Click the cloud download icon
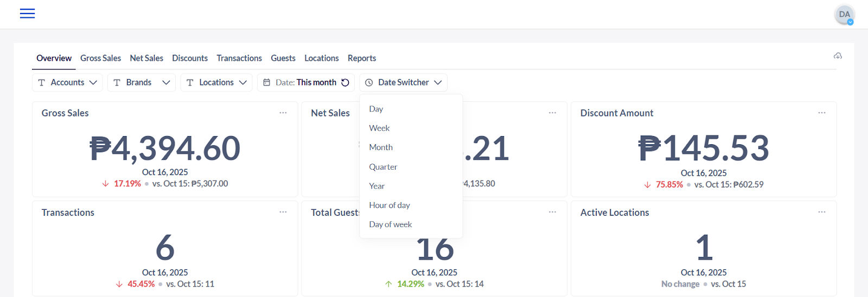This screenshot has height=297, width=868. 838,56
